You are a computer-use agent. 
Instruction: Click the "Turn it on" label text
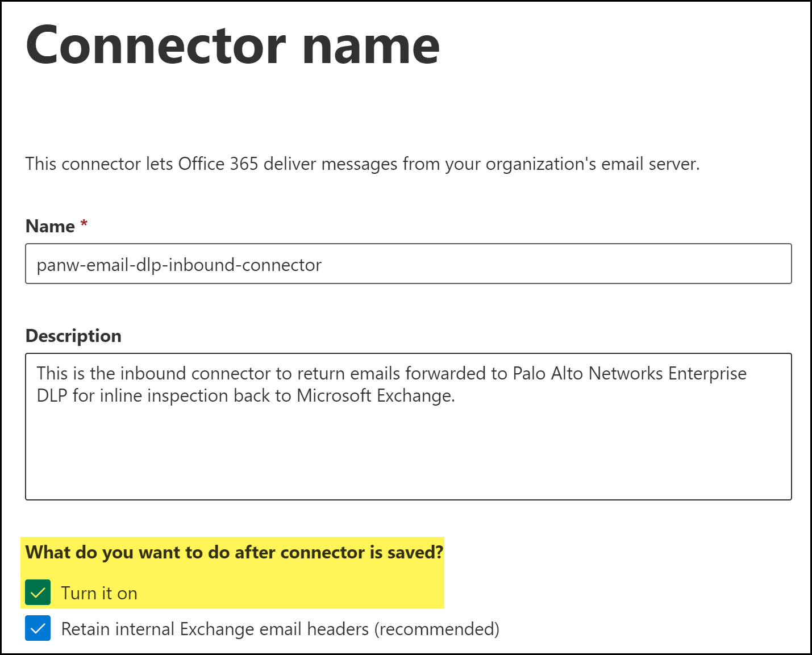click(99, 593)
